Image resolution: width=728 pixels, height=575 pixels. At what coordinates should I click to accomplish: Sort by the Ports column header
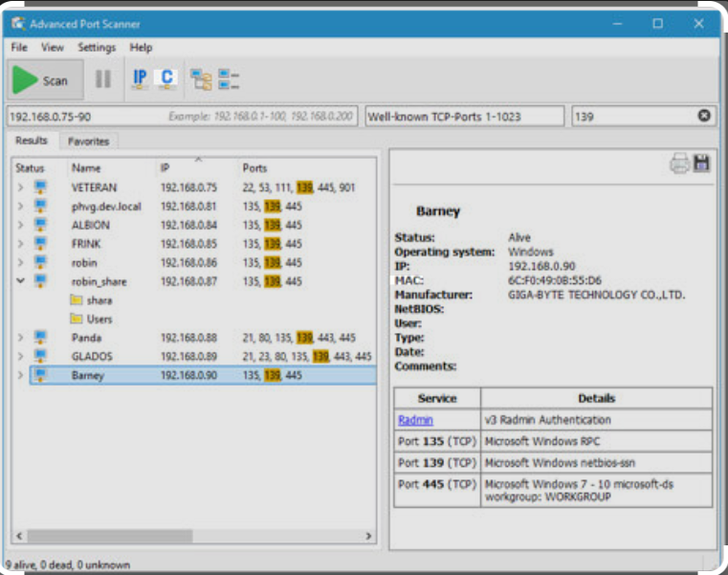tap(254, 168)
